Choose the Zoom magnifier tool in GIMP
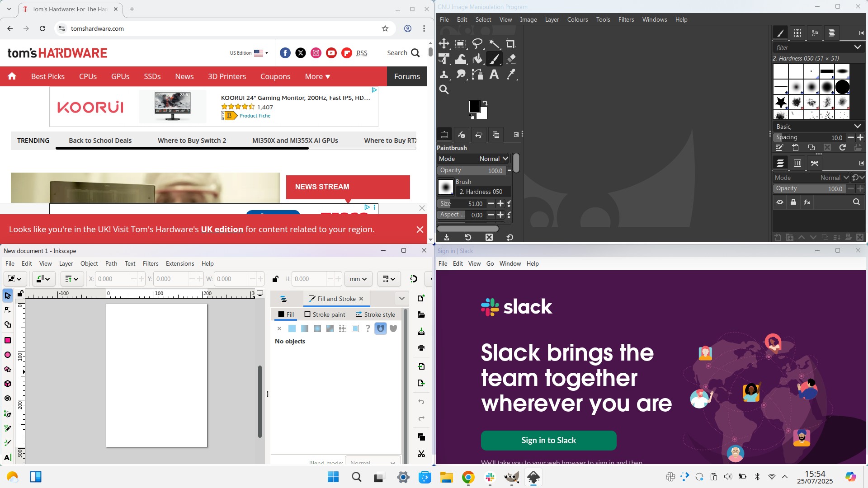Viewport: 868px width, 488px height. pos(444,90)
